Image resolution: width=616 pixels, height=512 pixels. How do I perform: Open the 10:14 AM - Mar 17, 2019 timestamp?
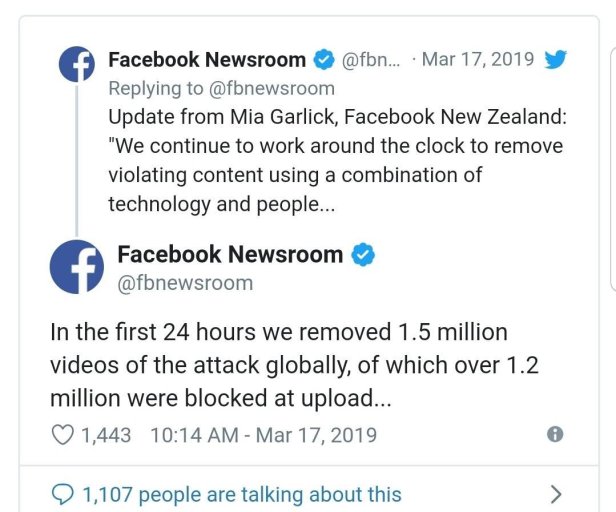(263, 435)
